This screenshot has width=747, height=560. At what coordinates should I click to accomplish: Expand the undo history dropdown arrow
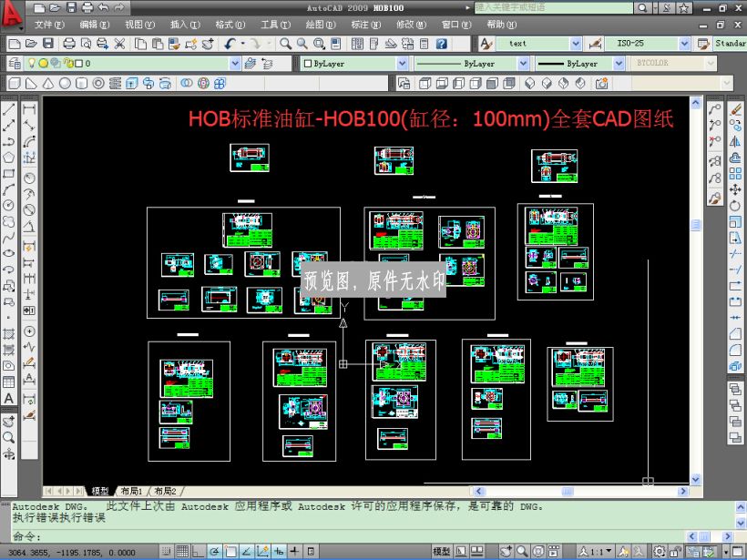242,44
